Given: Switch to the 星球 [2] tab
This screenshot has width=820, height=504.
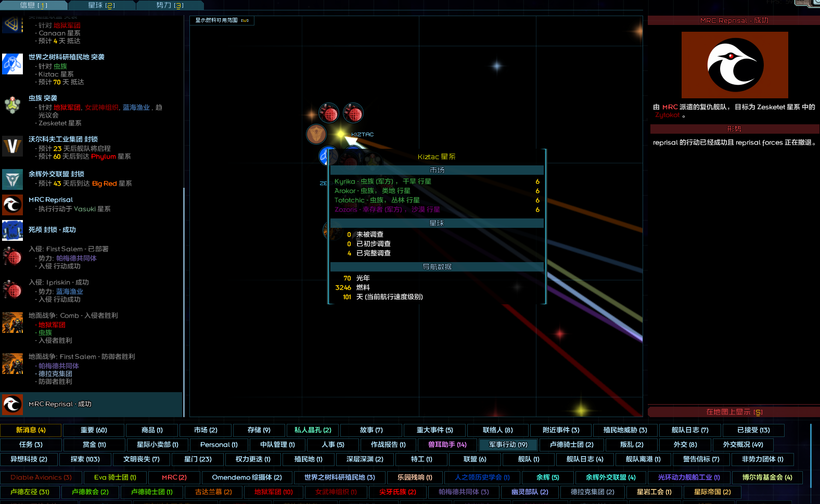Looking at the screenshot, I should tap(101, 5).
